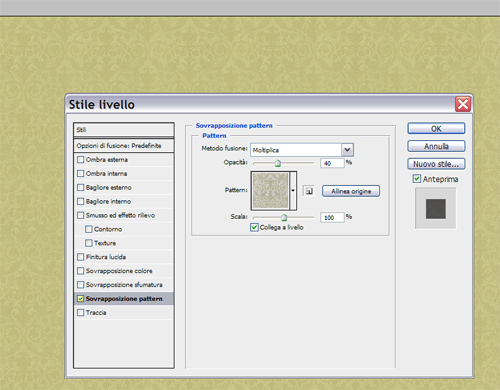Click the Scala value field

332,217
